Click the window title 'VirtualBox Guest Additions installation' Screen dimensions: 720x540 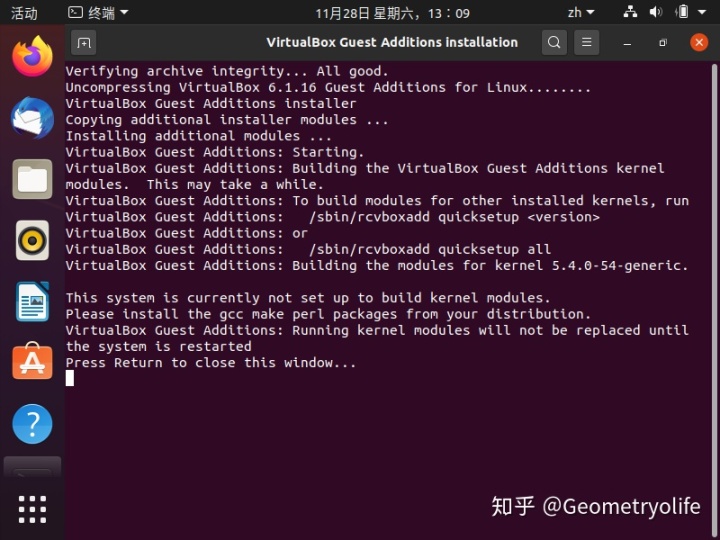(392, 42)
